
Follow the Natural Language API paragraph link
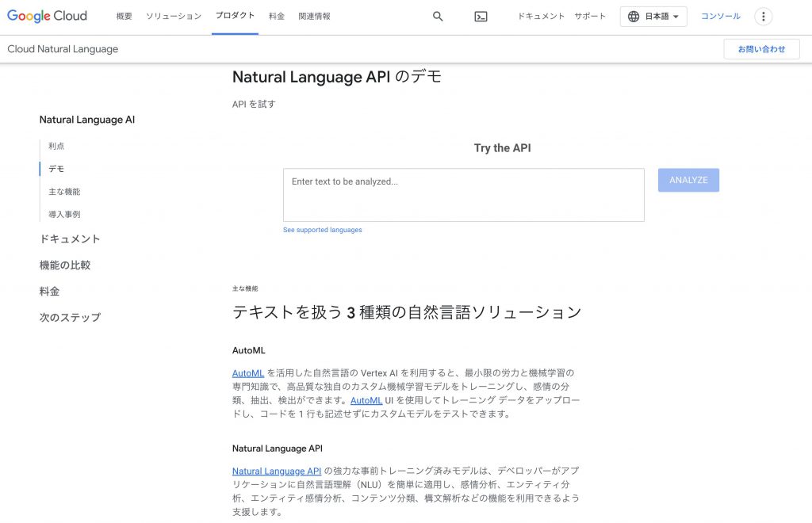tap(277, 471)
